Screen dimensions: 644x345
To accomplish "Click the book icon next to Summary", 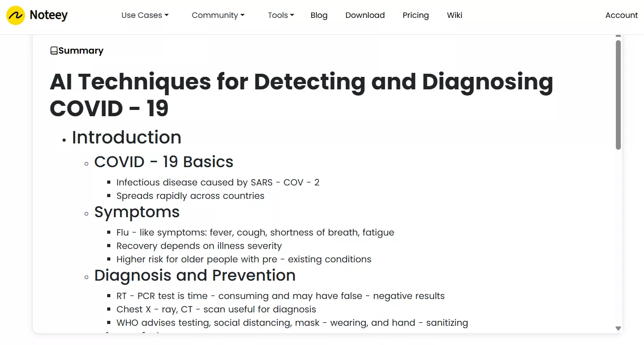I will [x=54, y=50].
